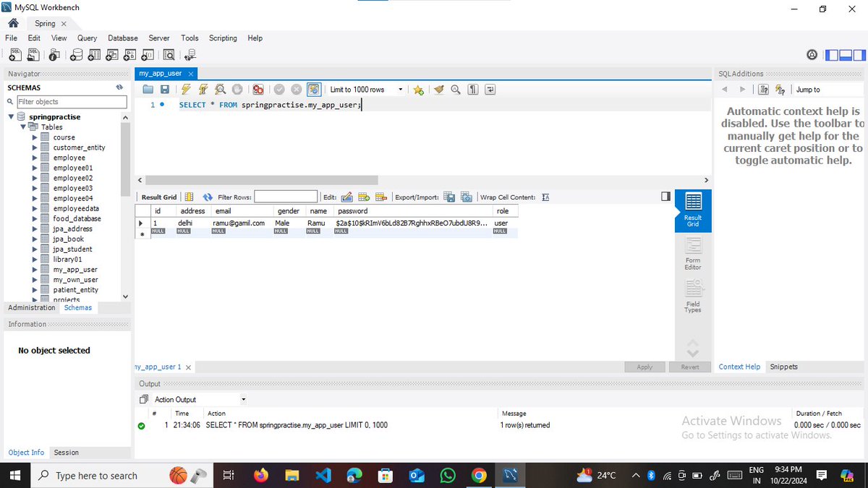
Task: Expand the course table node
Action: (x=35, y=137)
